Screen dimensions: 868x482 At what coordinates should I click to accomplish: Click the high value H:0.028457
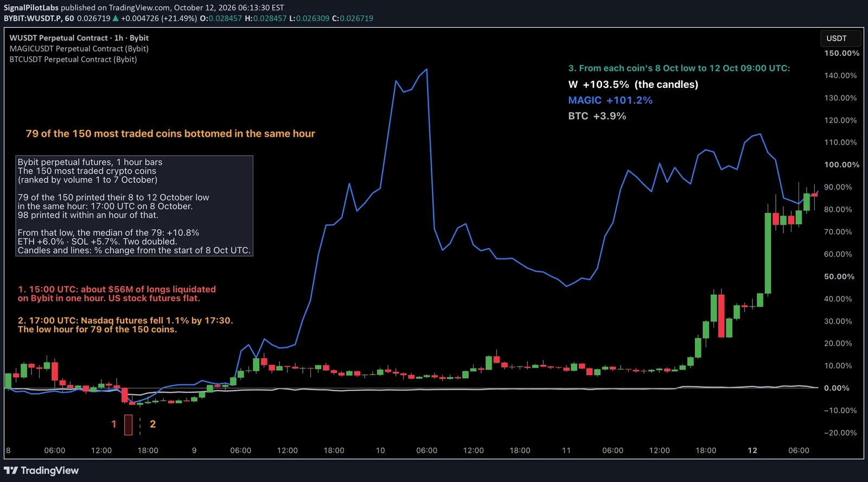[x=266, y=18]
